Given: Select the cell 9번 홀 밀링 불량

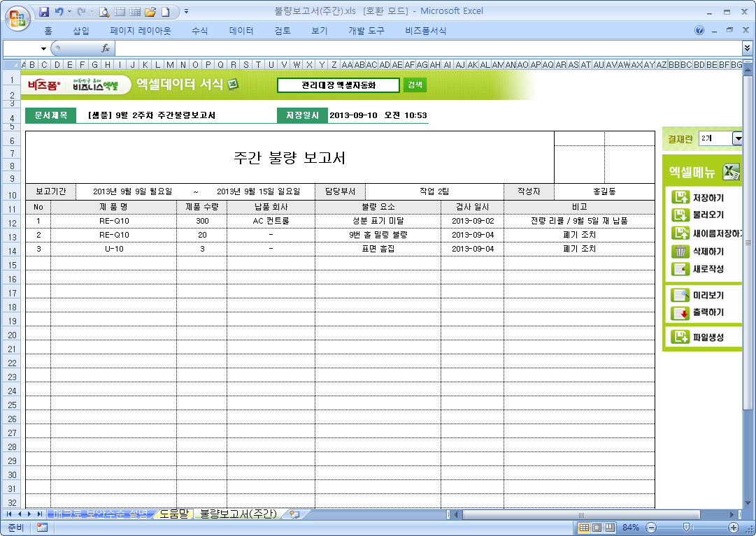Looking at the screenshot, I should (x=378, y=235).
